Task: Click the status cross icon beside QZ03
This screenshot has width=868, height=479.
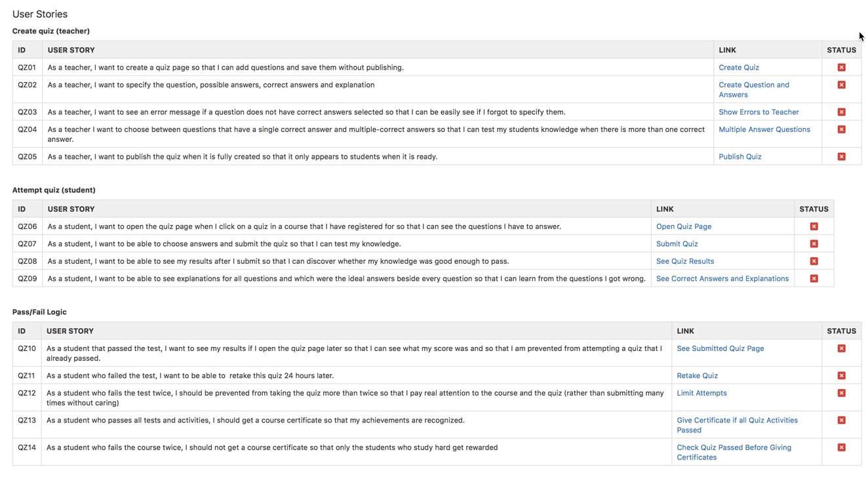Action: point(841,112)
